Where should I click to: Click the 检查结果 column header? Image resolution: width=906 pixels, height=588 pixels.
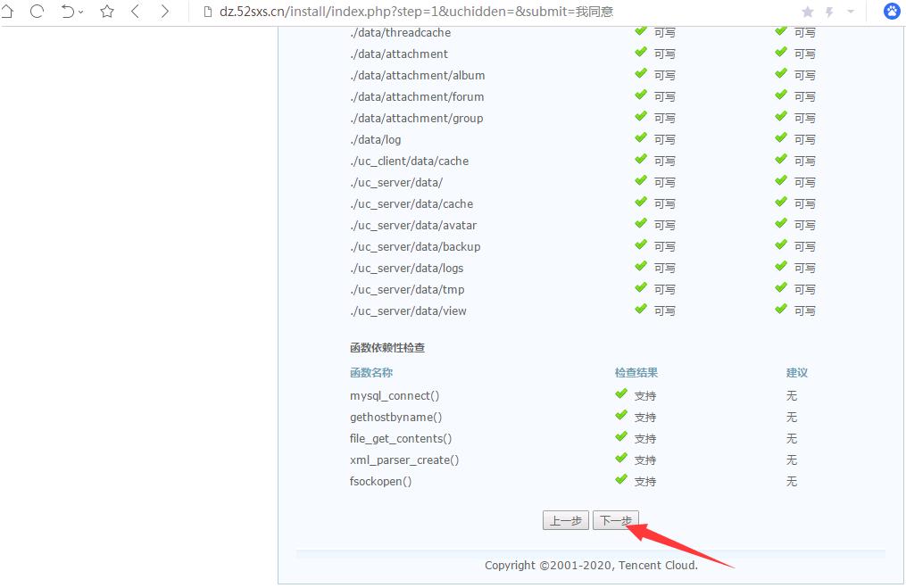pos(636,373)
